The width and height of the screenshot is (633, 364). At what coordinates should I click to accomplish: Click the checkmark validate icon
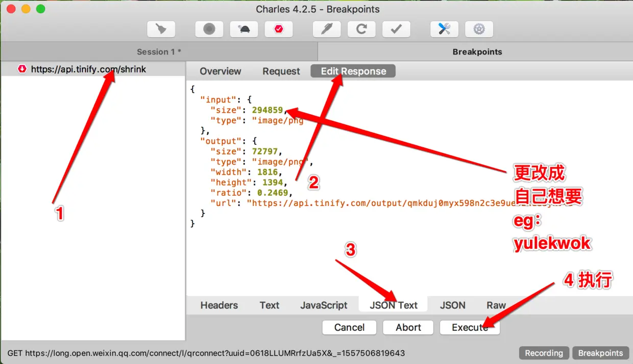(x=396, y=29)
